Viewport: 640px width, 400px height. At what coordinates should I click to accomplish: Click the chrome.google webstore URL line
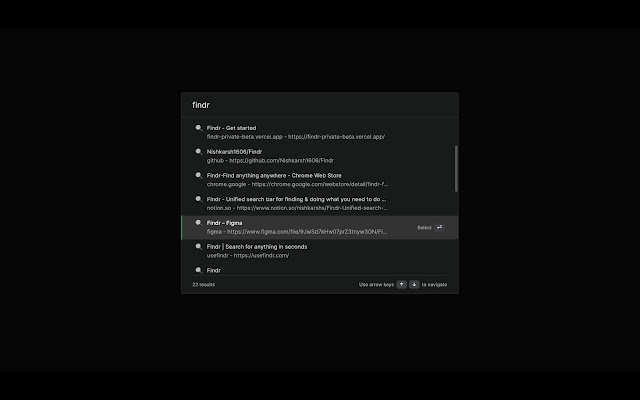(x=297, y=184)
